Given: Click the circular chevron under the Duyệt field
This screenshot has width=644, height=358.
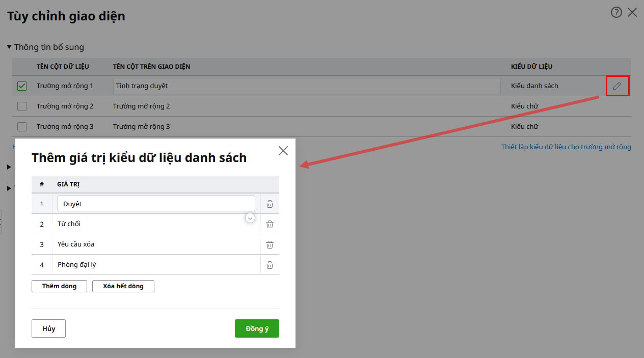Looking at the screenshot, I should click(250, 218).
